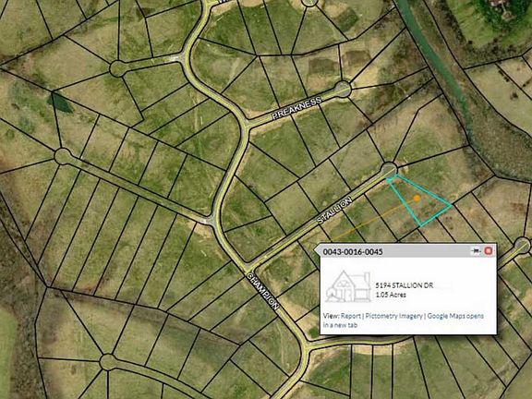Click the teal highlighted parcel outline
This screenshot has width=532, height=399.
[419, 200]
